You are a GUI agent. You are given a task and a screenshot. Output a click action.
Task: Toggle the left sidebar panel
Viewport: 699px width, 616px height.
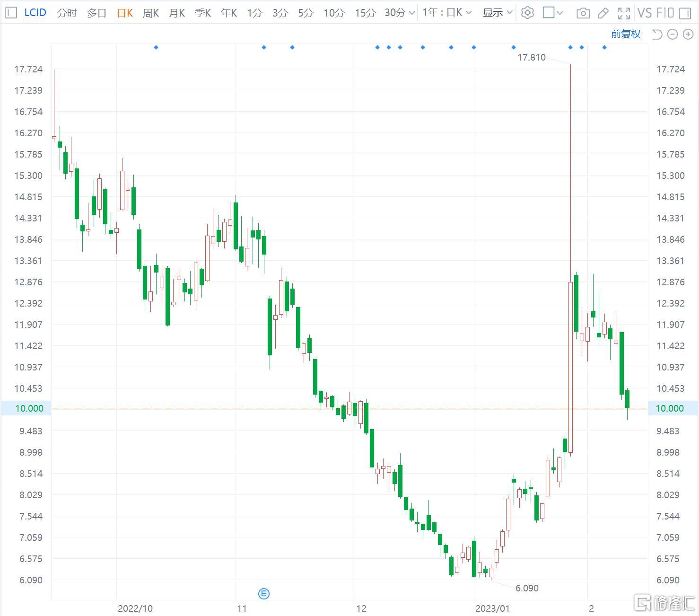pos(12,13)
